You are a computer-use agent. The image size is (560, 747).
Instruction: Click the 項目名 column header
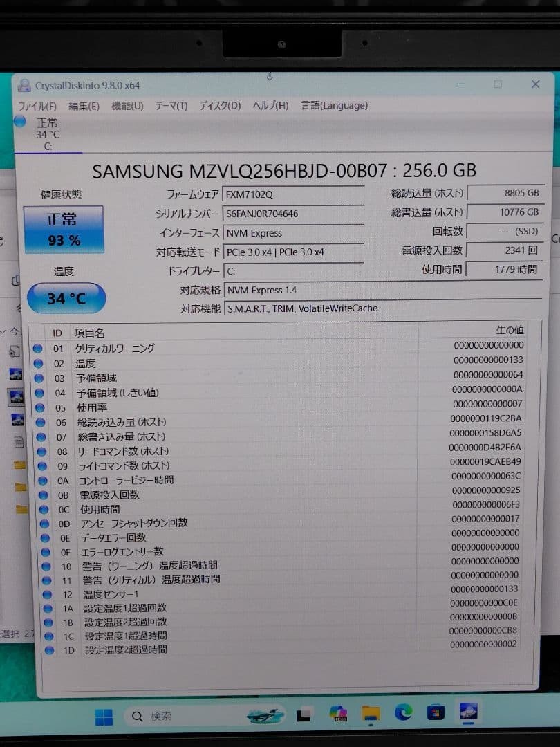[x=89, y=333]
